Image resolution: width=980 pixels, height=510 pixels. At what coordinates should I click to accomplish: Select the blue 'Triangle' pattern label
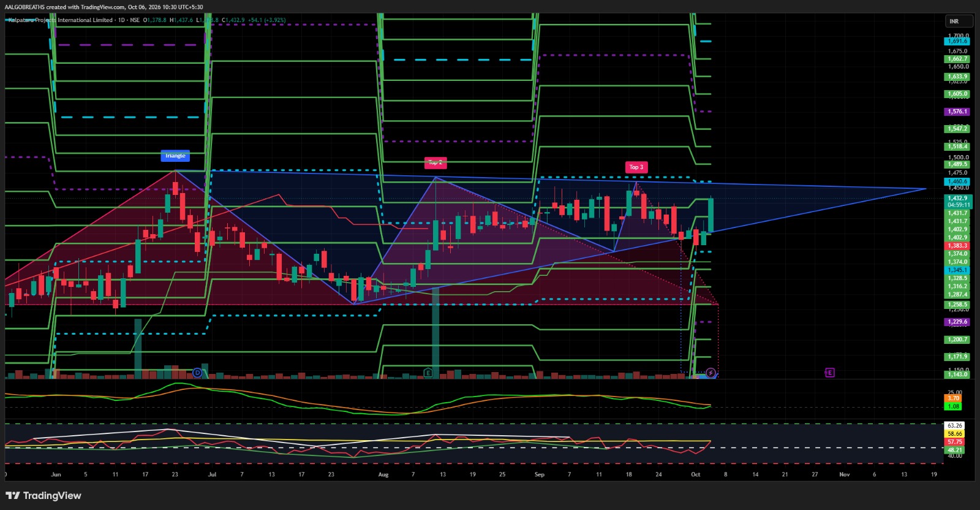175,156
